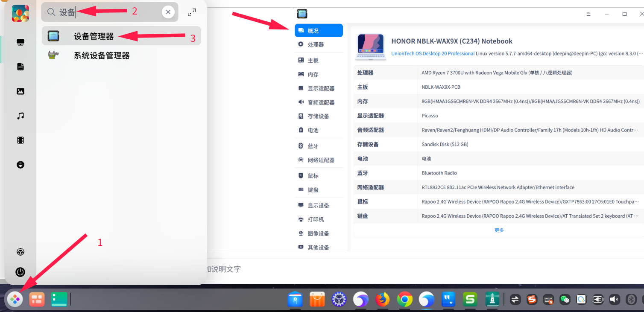Viewport: 644px width, 312px height.
Task: Click the Sogou input method tray icon
Action: [532, 300]
